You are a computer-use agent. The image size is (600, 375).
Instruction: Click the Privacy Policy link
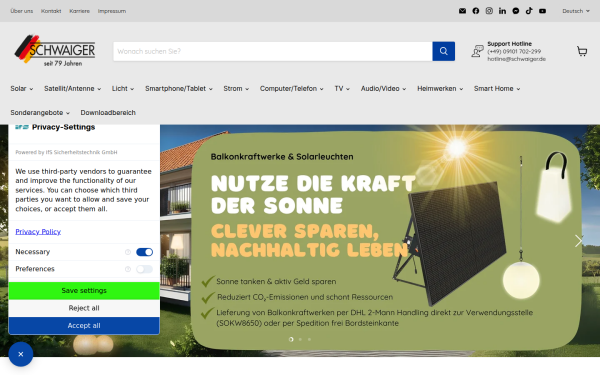coord(38,232)
